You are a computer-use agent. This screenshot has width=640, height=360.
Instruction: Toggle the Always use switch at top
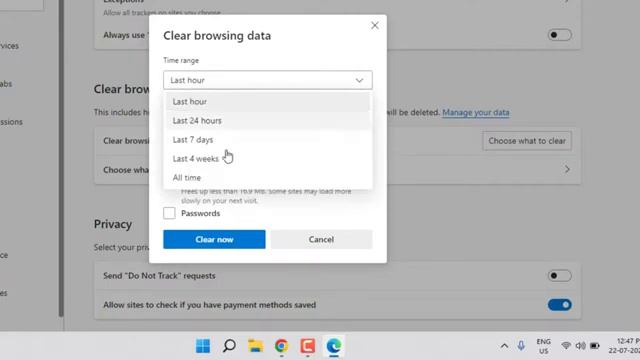pyautogui.click(x=560, y=35)
